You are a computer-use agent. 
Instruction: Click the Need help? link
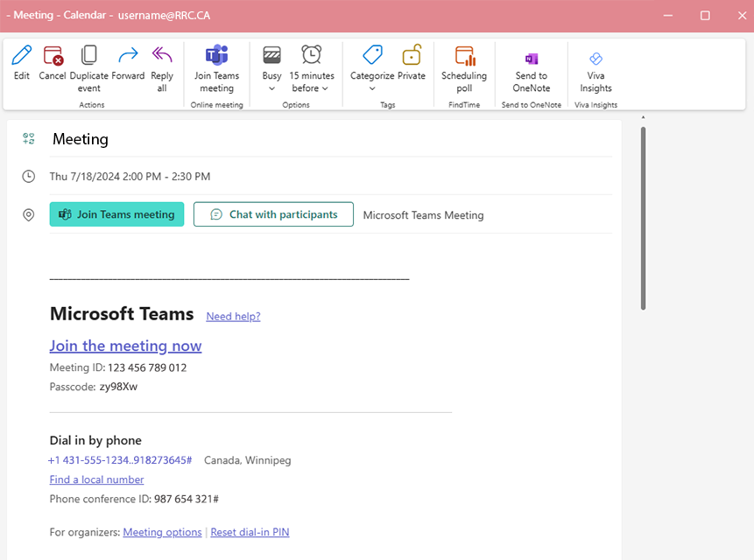pyautogui.click(x=233, y=317)
